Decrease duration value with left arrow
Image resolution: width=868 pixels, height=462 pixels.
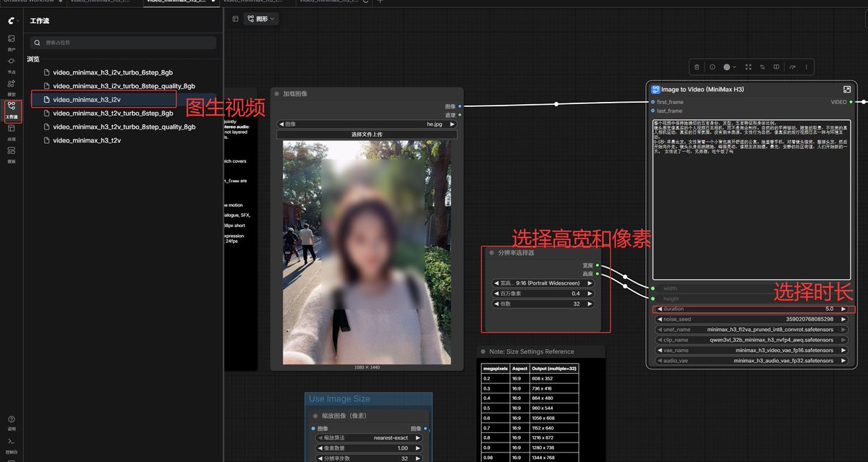[x=660, y=309]
